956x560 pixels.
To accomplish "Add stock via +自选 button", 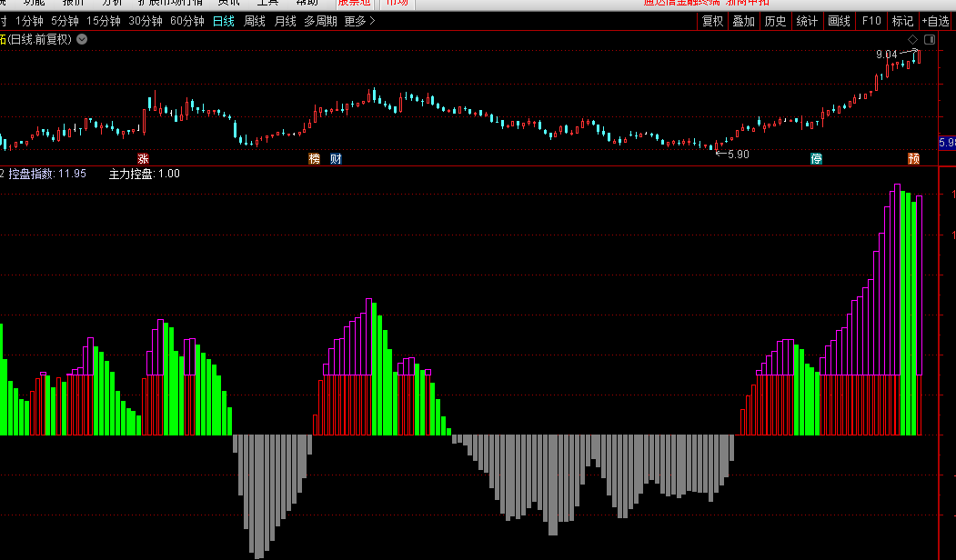I will [935, 21].
